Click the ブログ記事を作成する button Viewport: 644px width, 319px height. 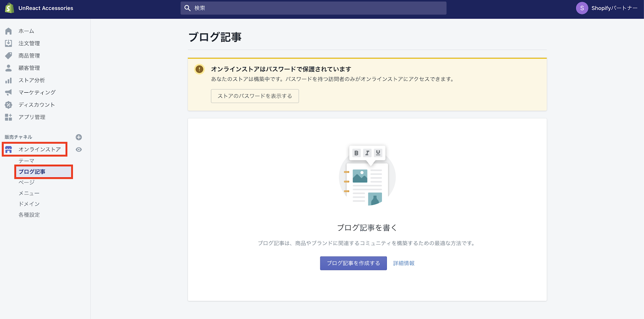(x=353, y=263)
